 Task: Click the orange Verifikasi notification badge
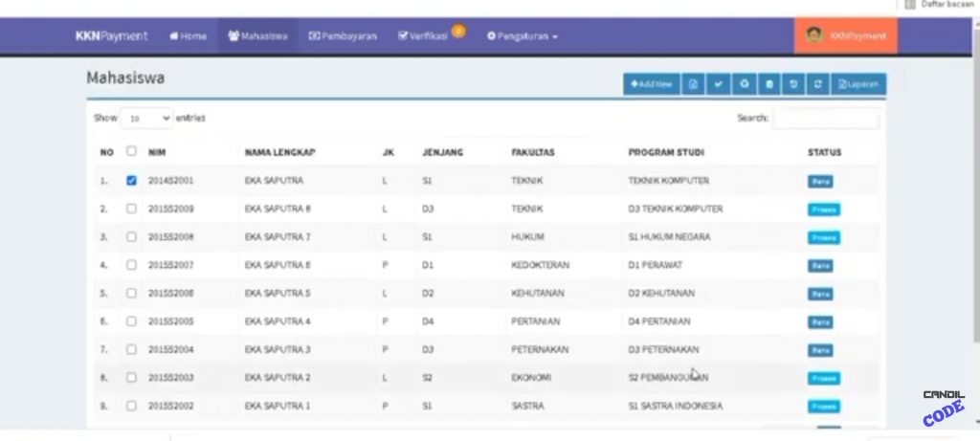tap(458, 32)
